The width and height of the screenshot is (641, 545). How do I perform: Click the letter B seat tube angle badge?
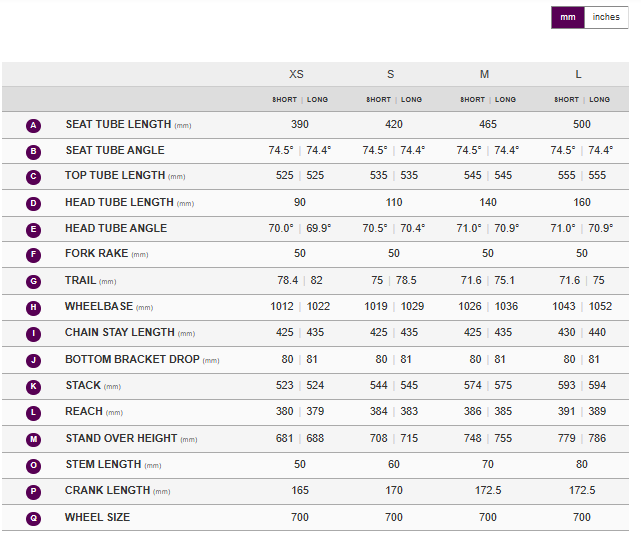pyautogui.click(x=34, y=151)
